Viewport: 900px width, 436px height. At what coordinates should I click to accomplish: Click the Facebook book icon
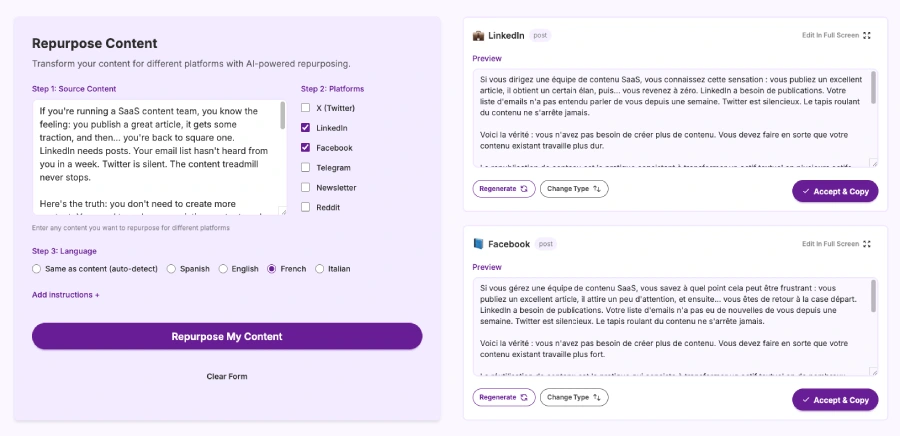pyautogui.click(x=478, y=244)
